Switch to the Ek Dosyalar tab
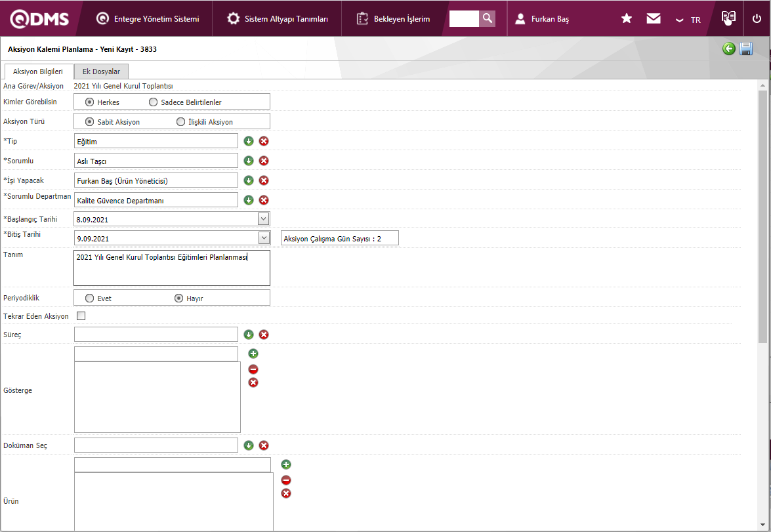 tap(101, 72)
